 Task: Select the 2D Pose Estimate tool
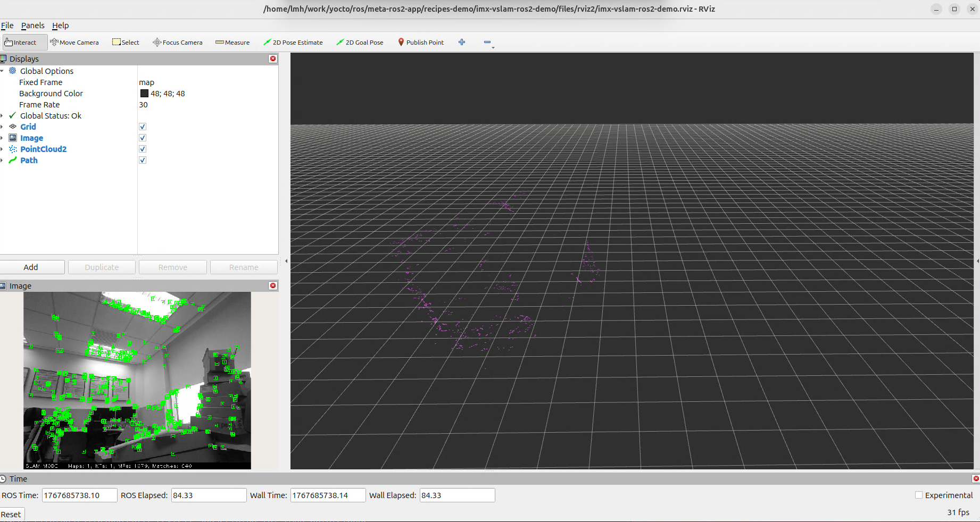pyautogui.click(x=293, y=43)
